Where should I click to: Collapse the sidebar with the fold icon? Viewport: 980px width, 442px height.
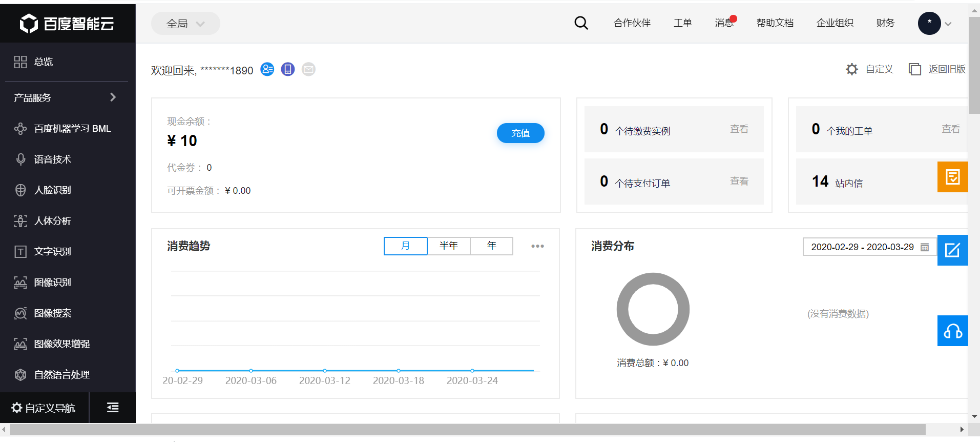tap(113, 408)
